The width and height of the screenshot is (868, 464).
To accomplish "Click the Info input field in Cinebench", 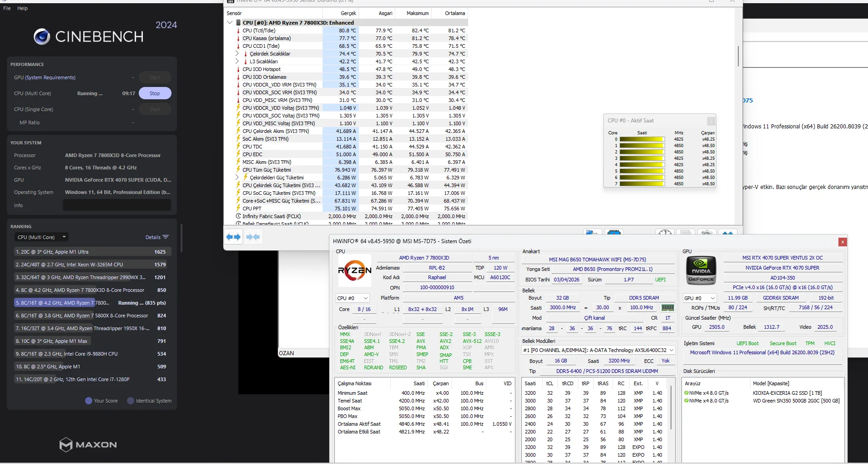I will coord(117,205).
